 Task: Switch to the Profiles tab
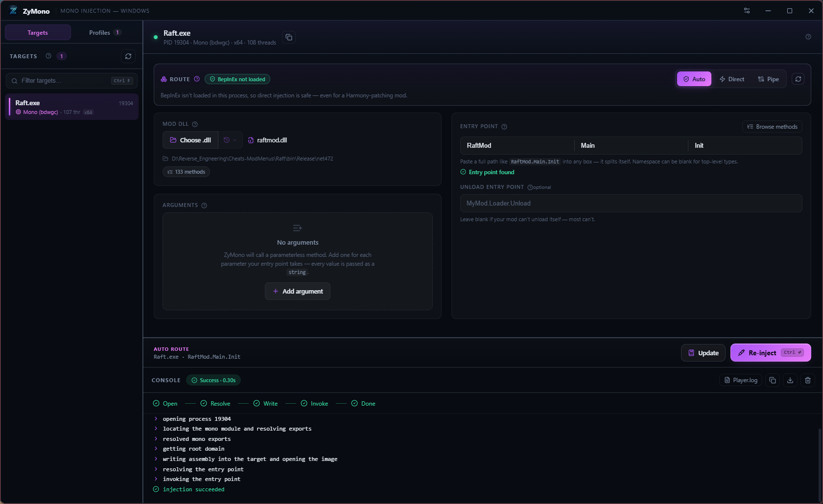click(105, 32)
